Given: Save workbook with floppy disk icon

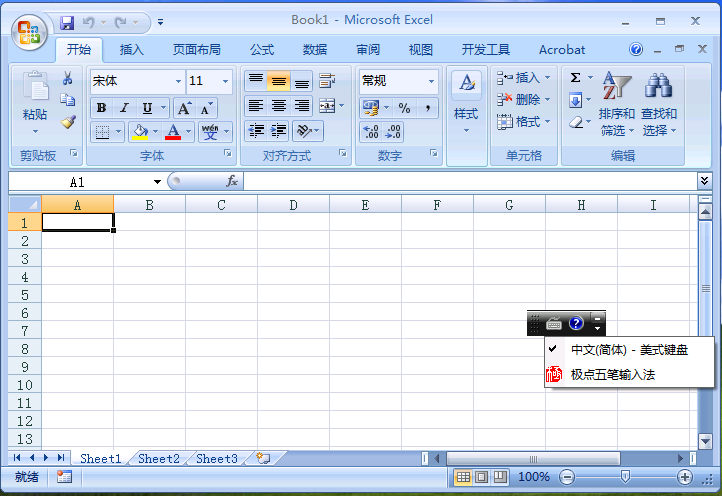Looking at the screenshot, I should tap(67, 22).
